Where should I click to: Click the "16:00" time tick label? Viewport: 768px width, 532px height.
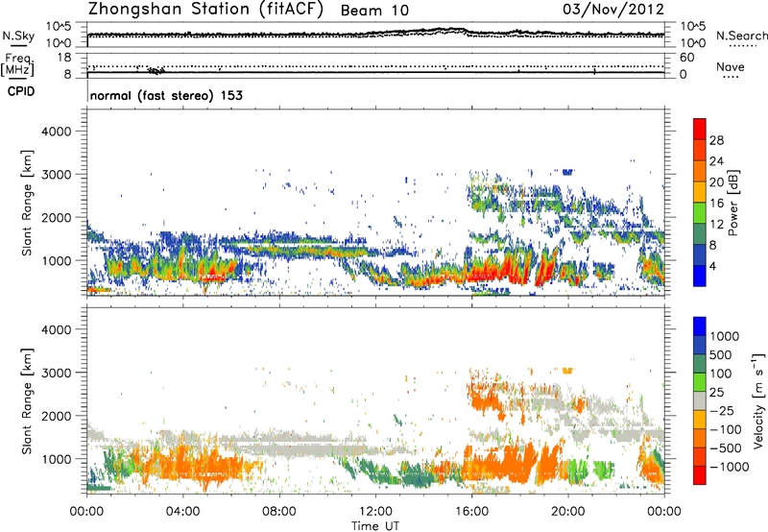point(471,512)
